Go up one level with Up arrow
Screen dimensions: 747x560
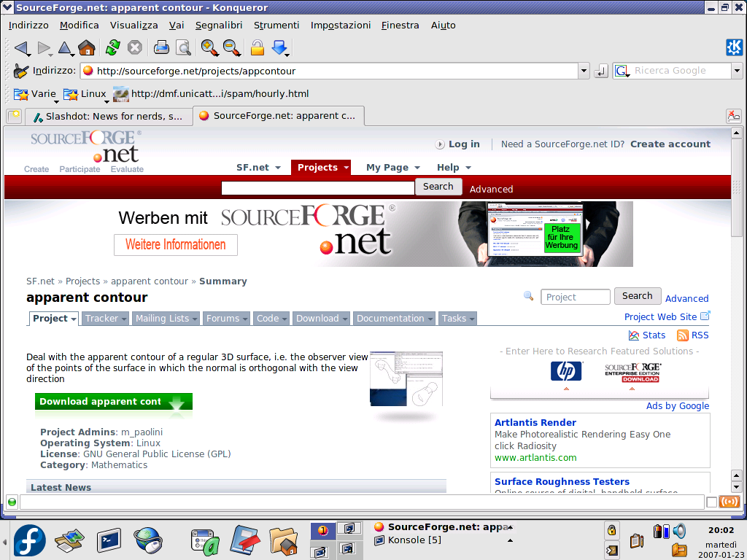(65, 47)
